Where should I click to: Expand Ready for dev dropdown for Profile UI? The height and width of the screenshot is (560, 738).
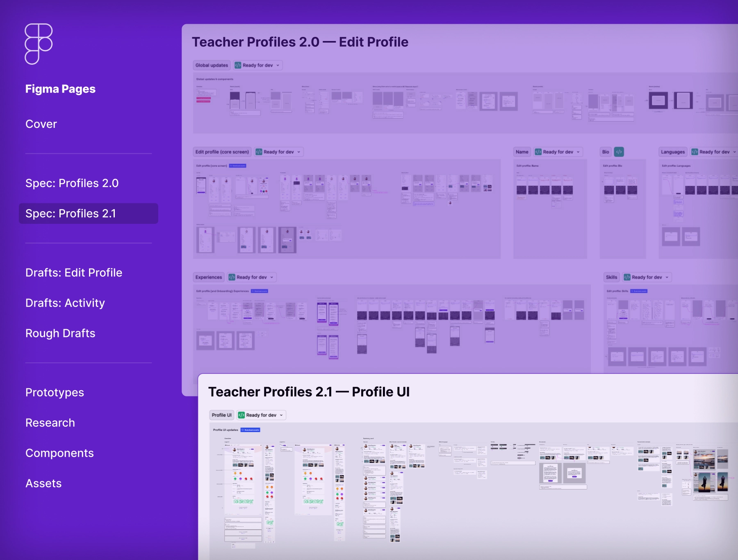tap(281, 415)
